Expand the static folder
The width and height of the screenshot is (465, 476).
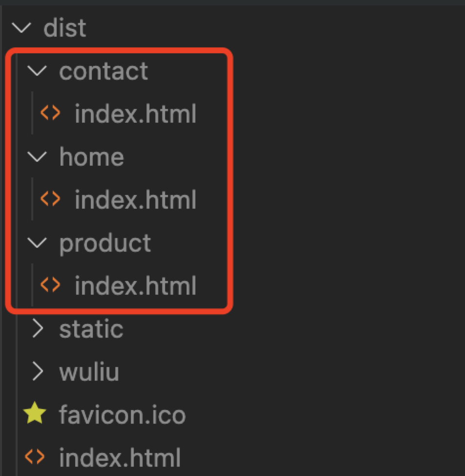click(x=91, y=328)
